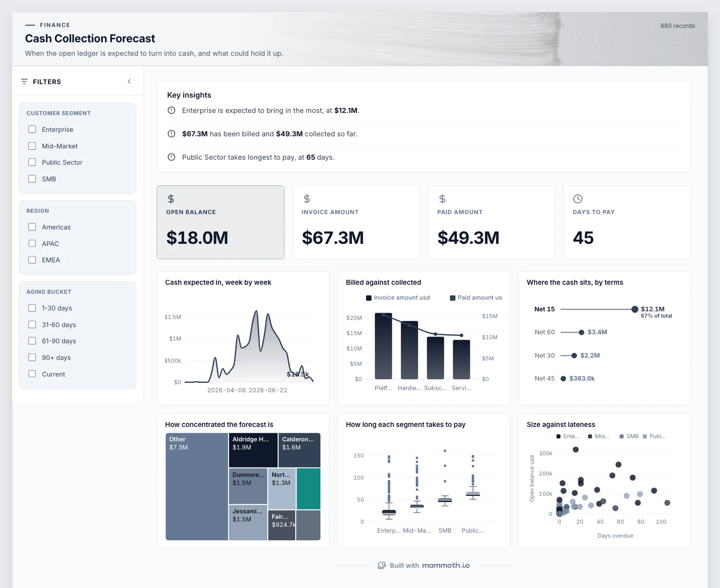Image resolution: width=720 pixels, height=588 pixels.
Task: Click the Platf... bar in Billed against collected
Action: [x=383, y=346]
